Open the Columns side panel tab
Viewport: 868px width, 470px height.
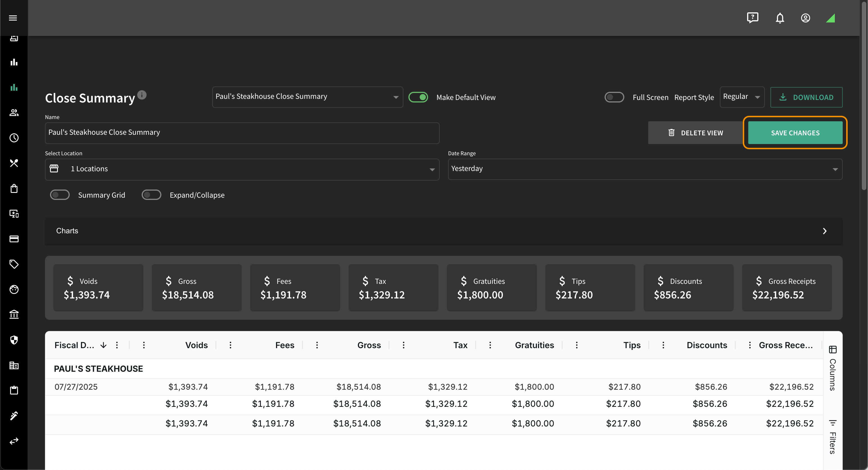[833, 368]
